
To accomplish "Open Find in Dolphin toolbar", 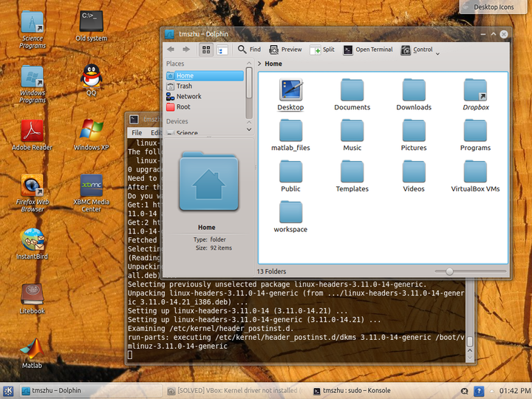I will (x=250, y=50).
